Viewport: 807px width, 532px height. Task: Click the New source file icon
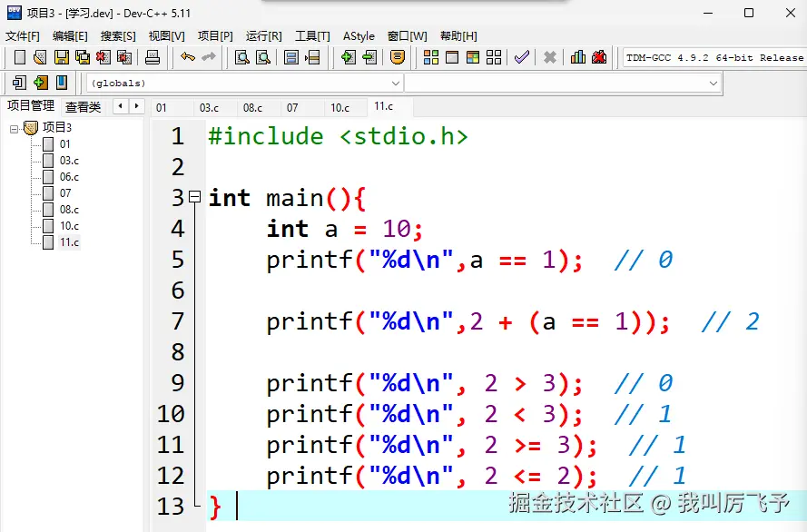(20, 57)
